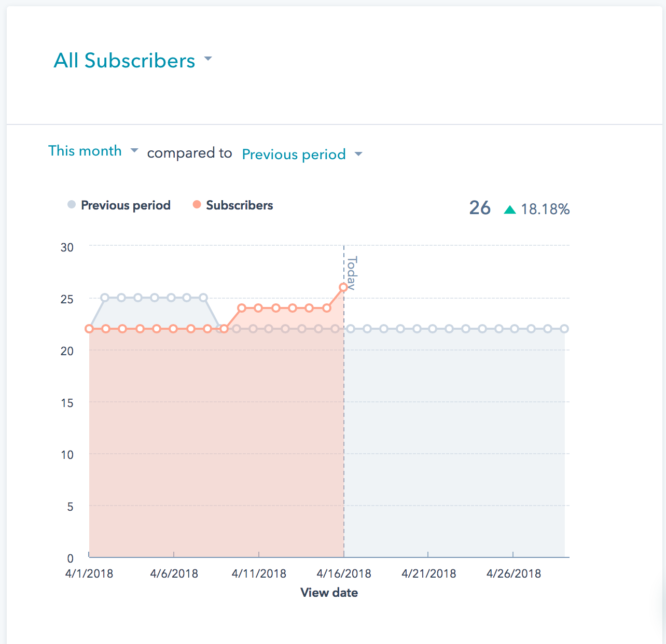The height and width of the screenshot is (644, 666).
Task: Click the last gray data point on the chart
Action: click(x=564, y=328)
